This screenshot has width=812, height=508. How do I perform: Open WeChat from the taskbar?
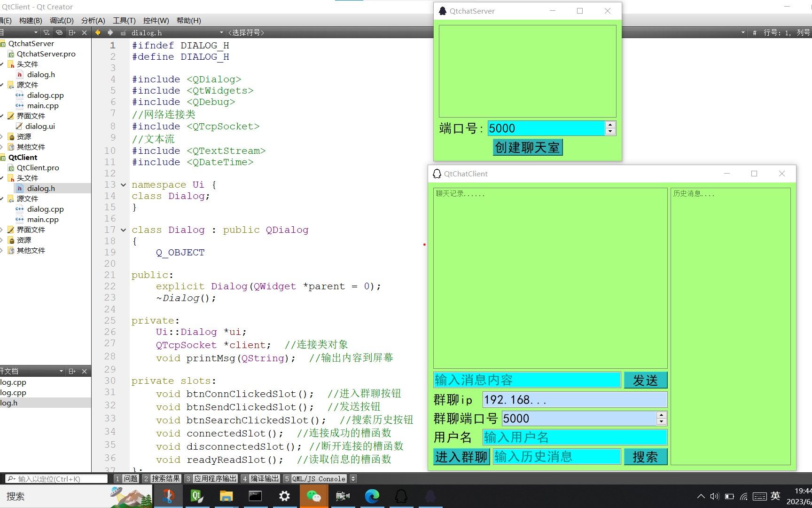click(313, 496)
